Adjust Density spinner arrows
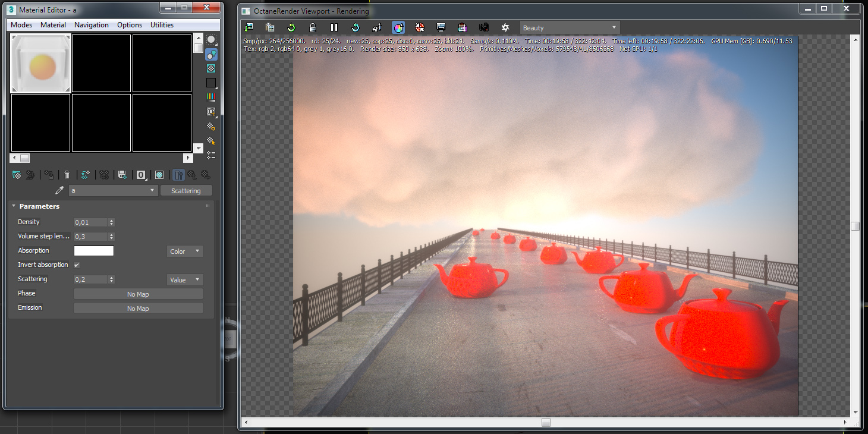The image size is (868, 434). (111, 222)
